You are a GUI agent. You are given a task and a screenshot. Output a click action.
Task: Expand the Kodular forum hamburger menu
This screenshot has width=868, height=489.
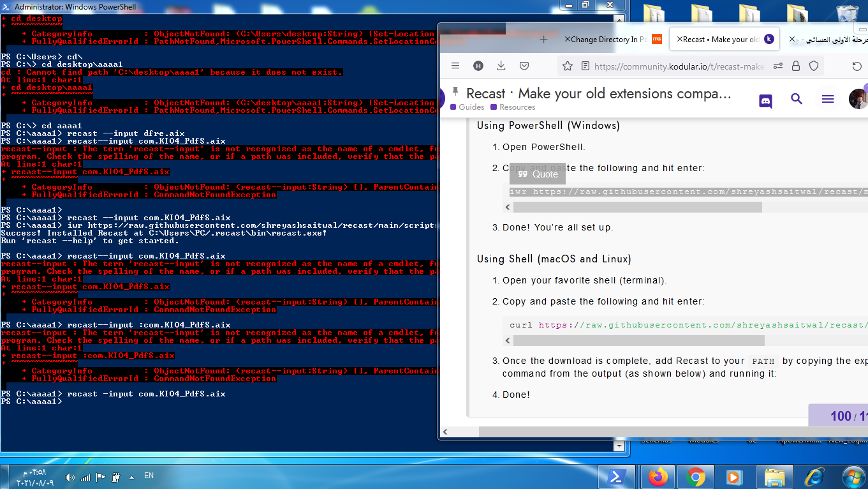pos(828,99)
